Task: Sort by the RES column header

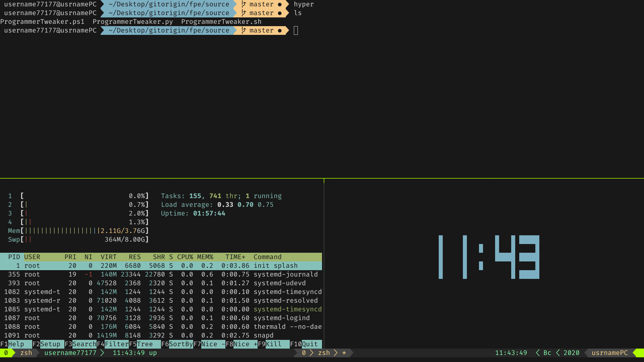Action: [x=135, y=257]
